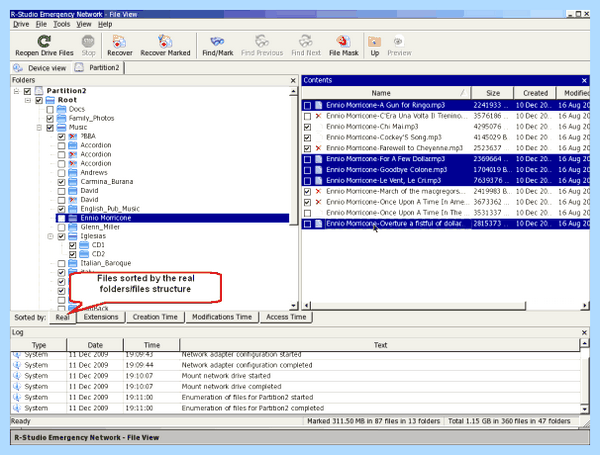Click the Created column header
Image resolution: width=600 pixels, height=455 pixels.
tap(535, 93)
